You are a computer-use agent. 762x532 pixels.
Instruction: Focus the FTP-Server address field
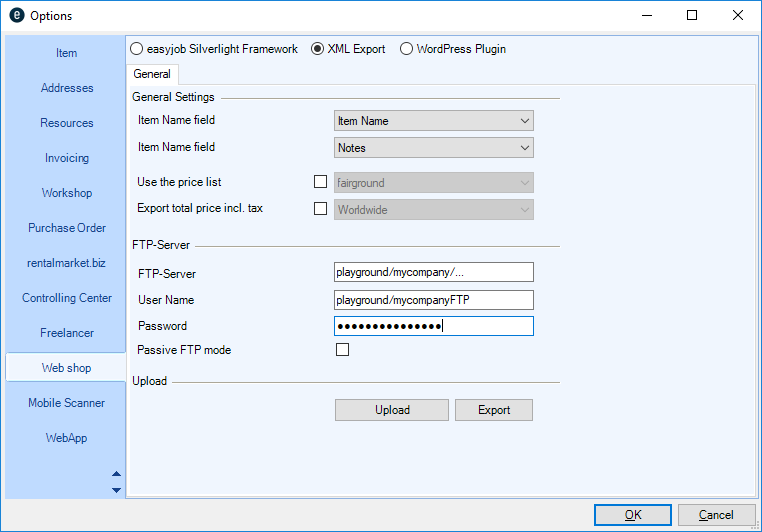[x=433, y=272]
